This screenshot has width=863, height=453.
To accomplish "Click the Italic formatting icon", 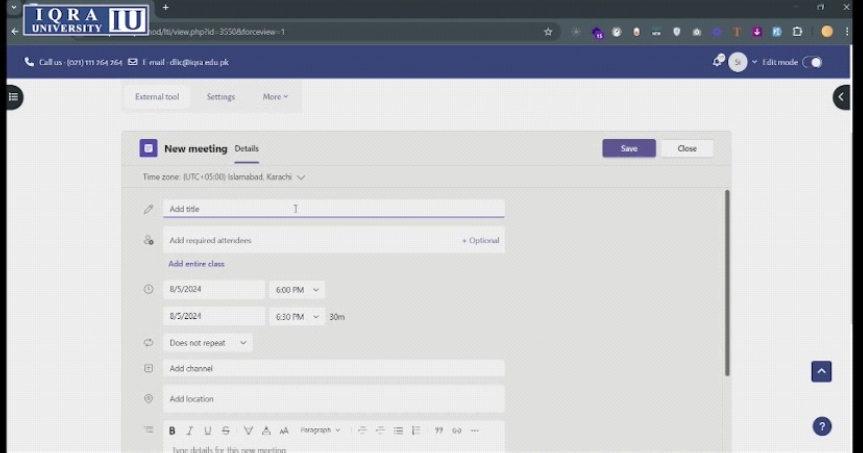I will (190, 430).
